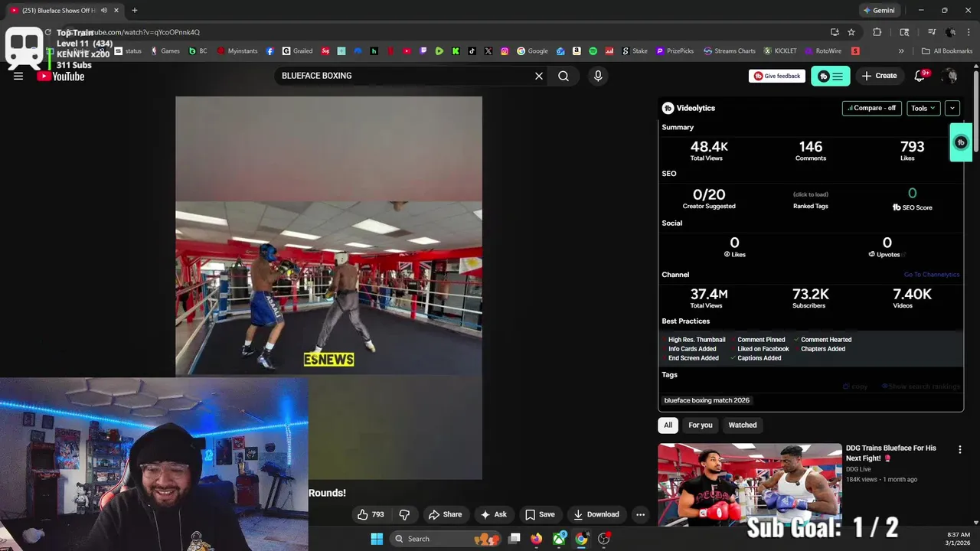Open the Grailed bookmark
The image size is (980, 551).
(297, 51)
